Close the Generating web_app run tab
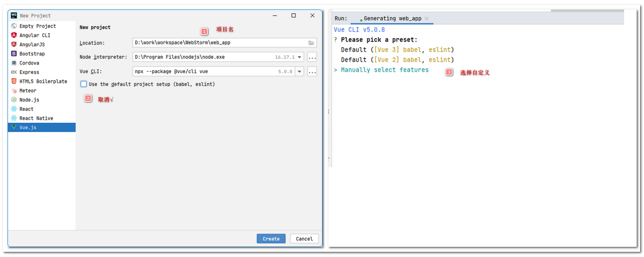 [426, 19]
